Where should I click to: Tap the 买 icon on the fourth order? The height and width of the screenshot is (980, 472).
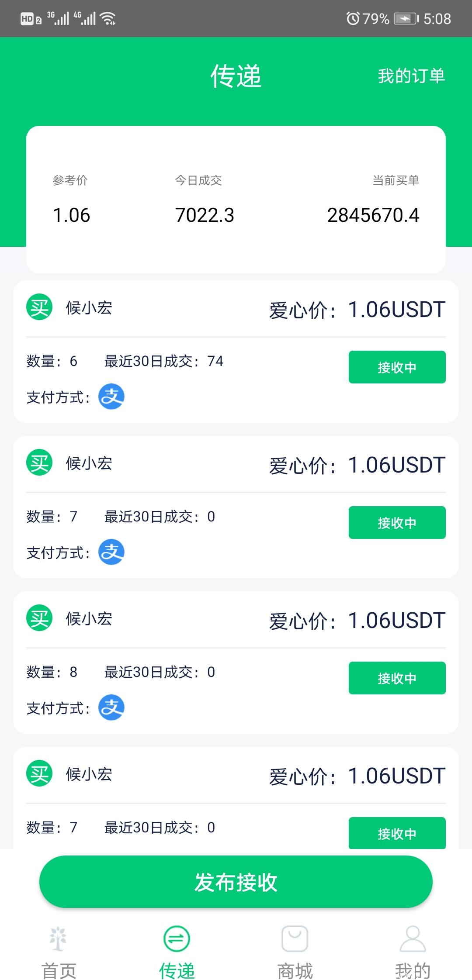(39, 773)
